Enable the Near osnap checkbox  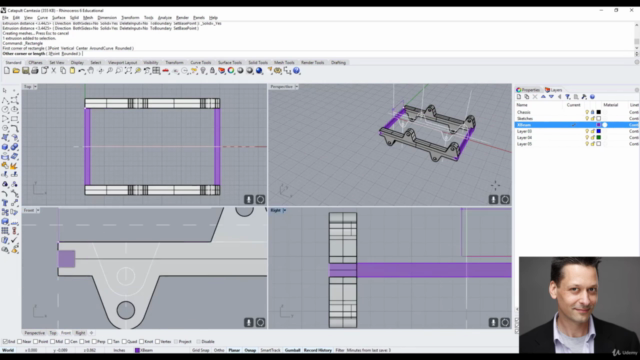pos(20,342)
